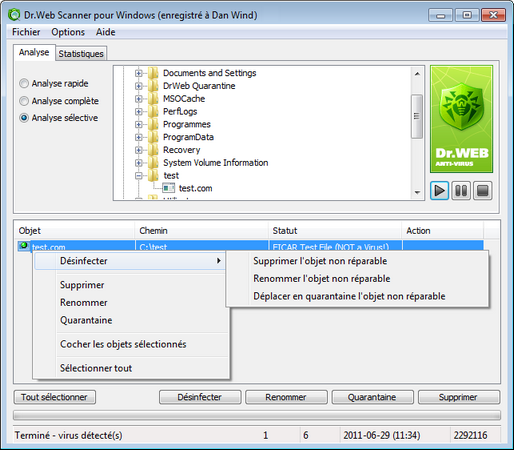This screenshot has width=514, height=450.
Task: Expand ProgramData tree node
Action: [x=139, y=137]
